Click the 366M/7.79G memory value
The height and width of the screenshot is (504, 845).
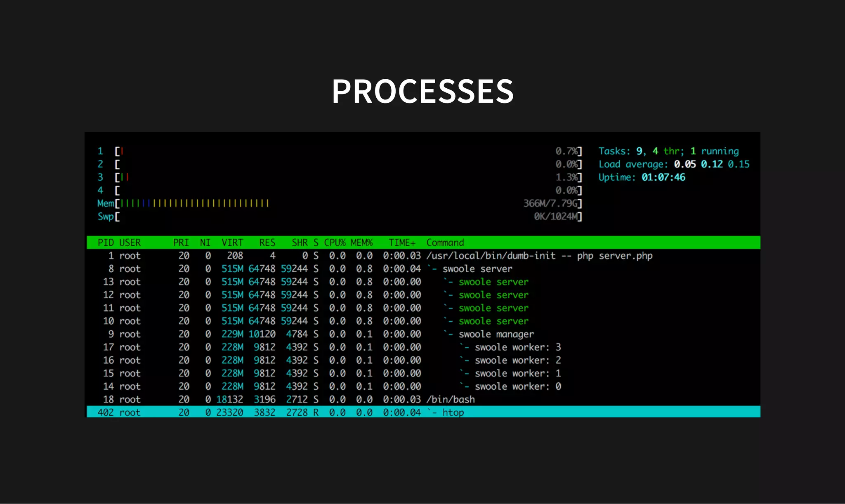(550, 203)
